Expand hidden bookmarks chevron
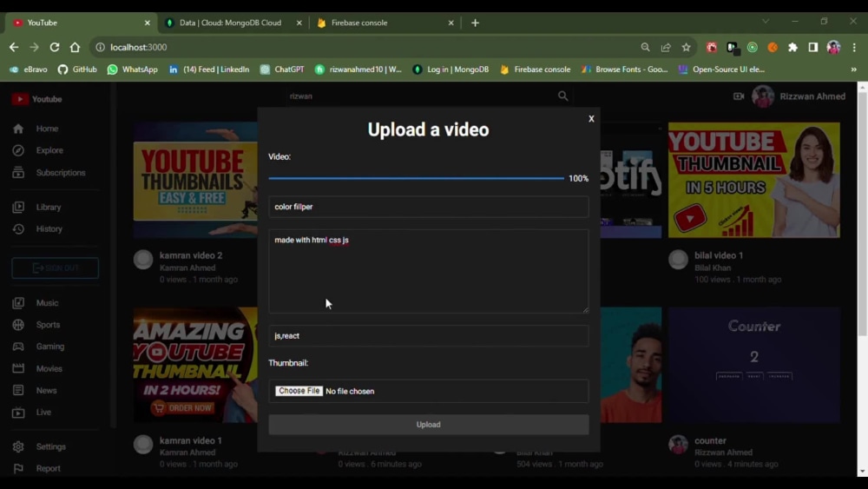868x489 pixels. 853,69
